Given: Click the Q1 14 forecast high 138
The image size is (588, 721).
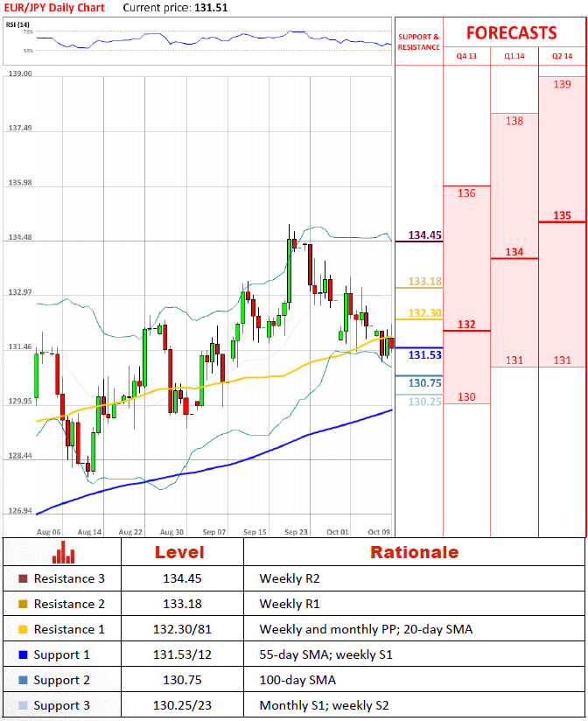Looking at the screenshot, I should 514,121.
